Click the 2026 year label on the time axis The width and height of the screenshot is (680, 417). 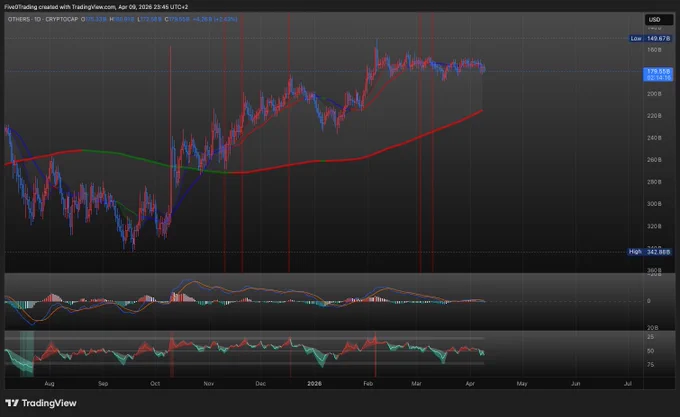point(314,384)
